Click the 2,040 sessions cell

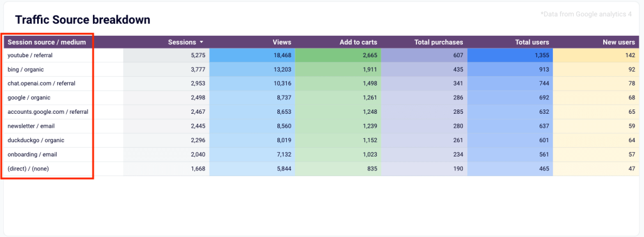(x=166, y=155)
